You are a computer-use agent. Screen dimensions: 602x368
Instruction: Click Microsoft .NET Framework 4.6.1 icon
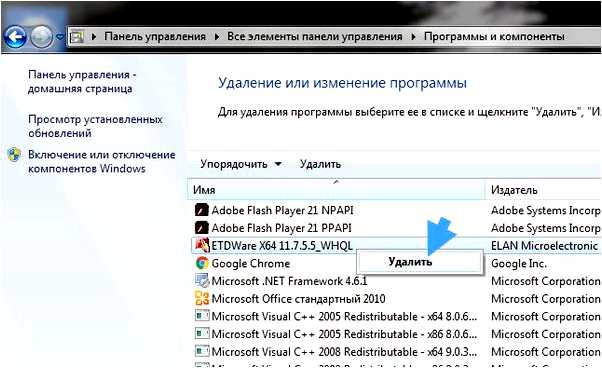pyautogui.click(x=202, y=281)
